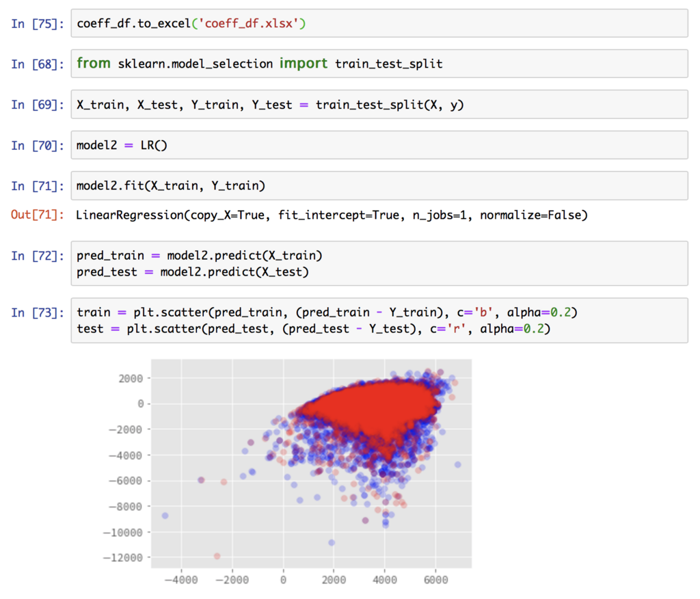Select the cell 'model2 = LR()'
The height and width of the screenshot is (599, 700).
(379, 145)
